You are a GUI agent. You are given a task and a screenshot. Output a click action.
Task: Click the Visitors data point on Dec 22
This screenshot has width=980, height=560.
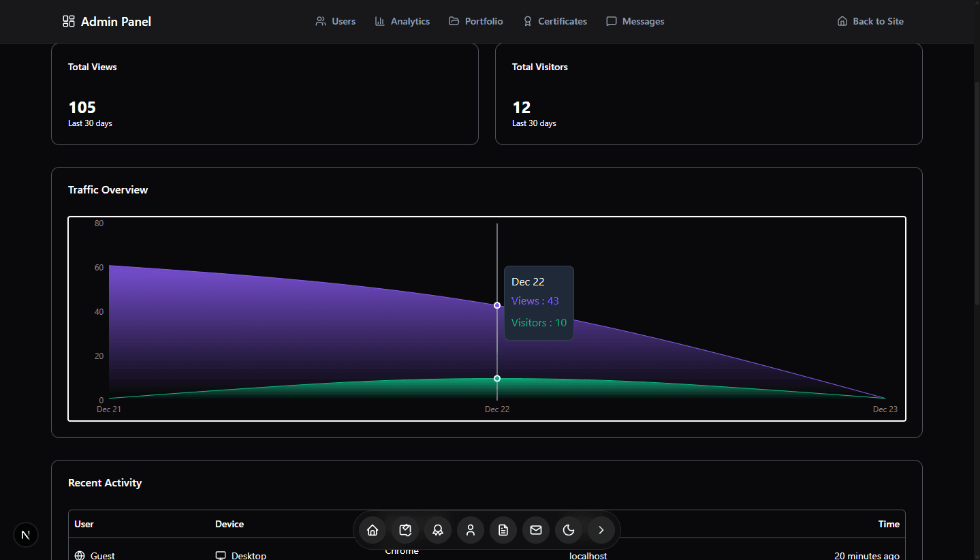(x=497, y=378)
